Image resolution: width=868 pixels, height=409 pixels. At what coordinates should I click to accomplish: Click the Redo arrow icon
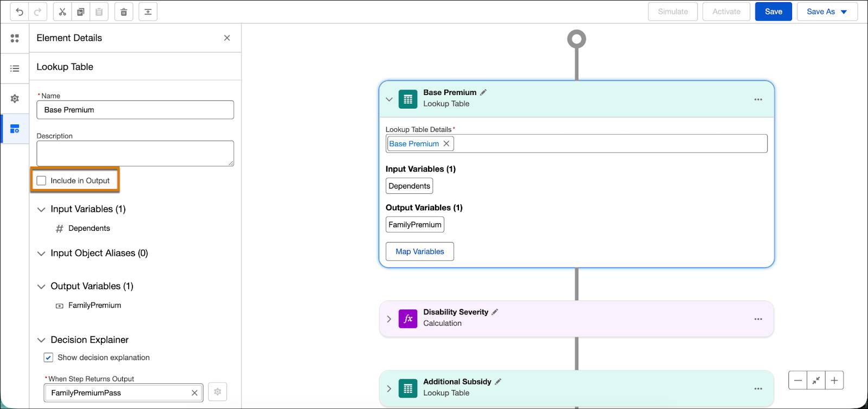(x=37, y=11)
